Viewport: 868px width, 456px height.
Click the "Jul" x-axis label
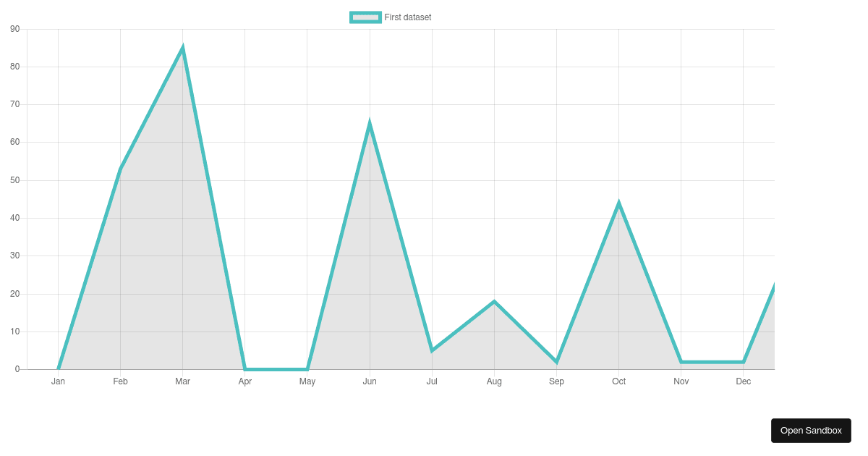pyautogui.click(x=432, y=381)
